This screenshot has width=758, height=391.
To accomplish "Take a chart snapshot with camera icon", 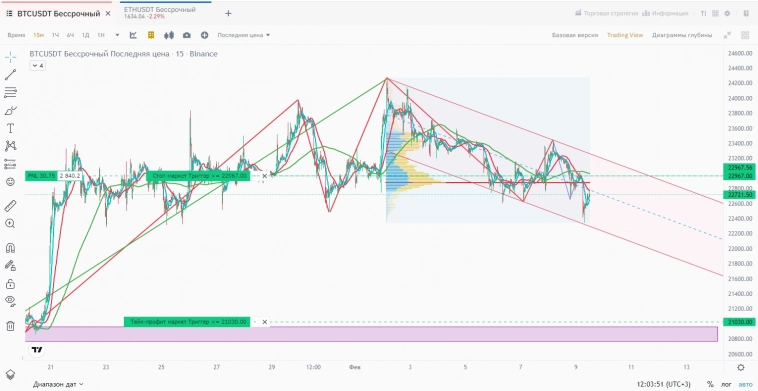I will pos(187,35).
